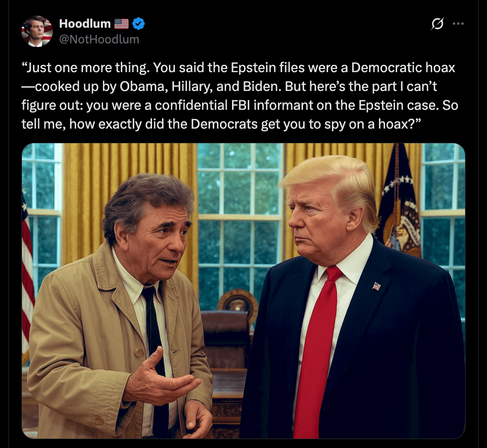Screen dimensions: 487x448
Task: Click the US flag emoji by name
Action: [121, 24]
